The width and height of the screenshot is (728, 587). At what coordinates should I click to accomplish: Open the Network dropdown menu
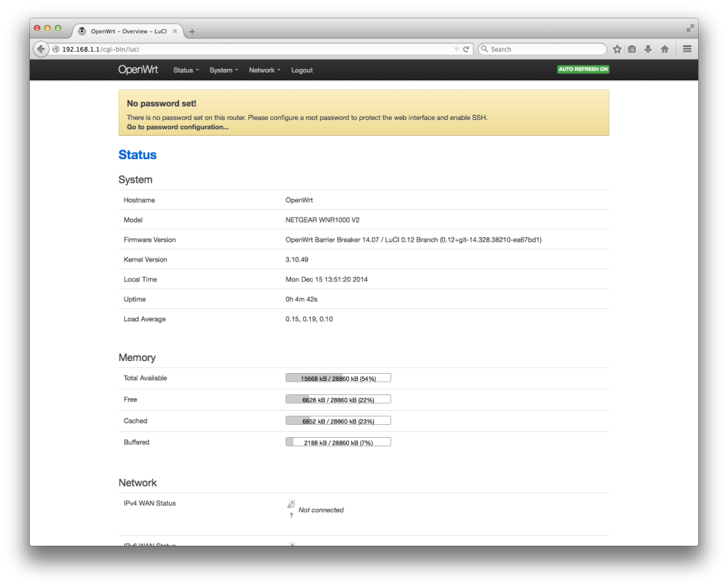(263, 70)
